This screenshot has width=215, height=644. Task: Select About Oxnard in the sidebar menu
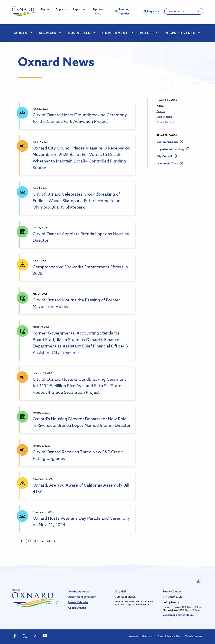pyautogui.click(x=165, y=122)
